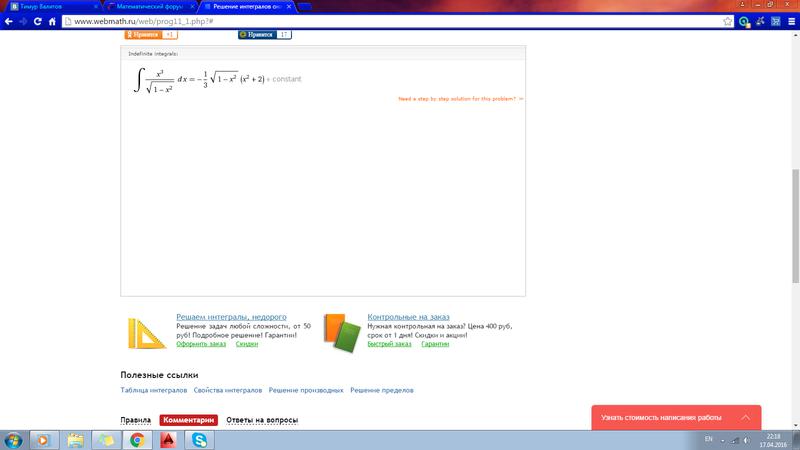Click the forward navigation arrow
Viewport: 800px width, 450px height.
point(23,21)
